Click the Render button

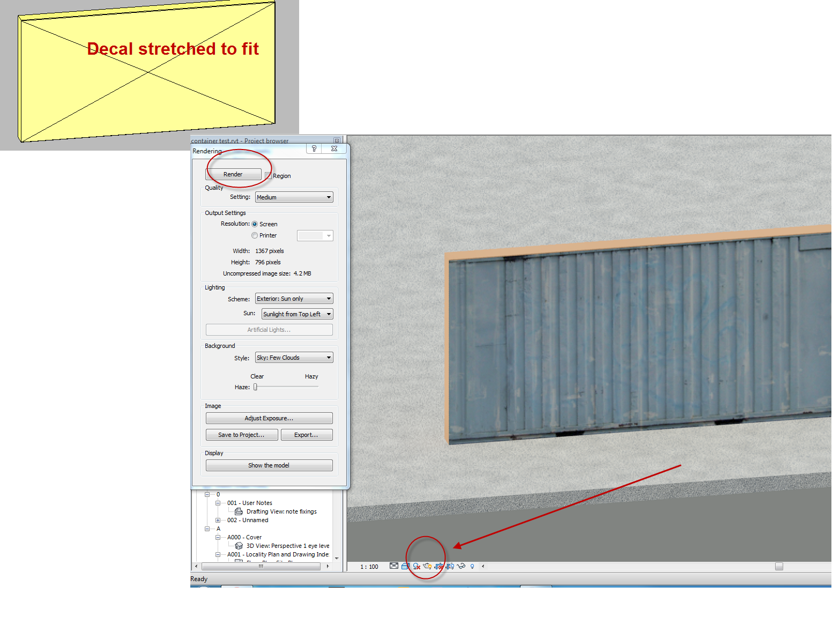233,174
